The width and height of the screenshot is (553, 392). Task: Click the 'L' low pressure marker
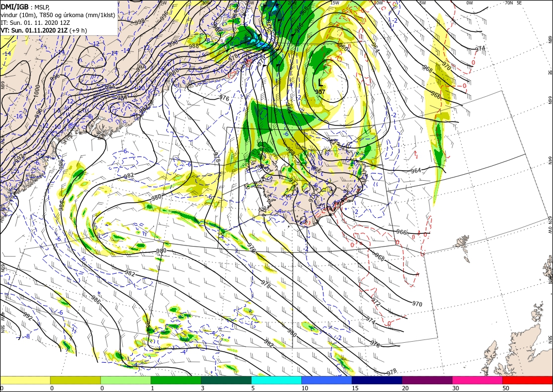point(320,83)
